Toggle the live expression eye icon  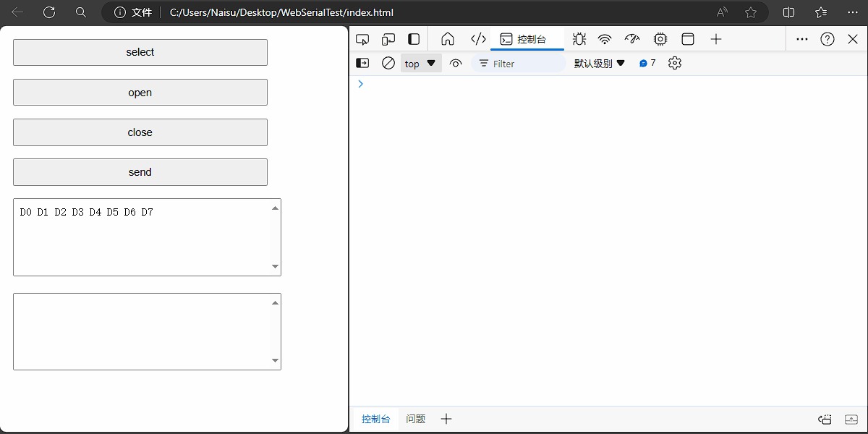click(x=456, y=63)
